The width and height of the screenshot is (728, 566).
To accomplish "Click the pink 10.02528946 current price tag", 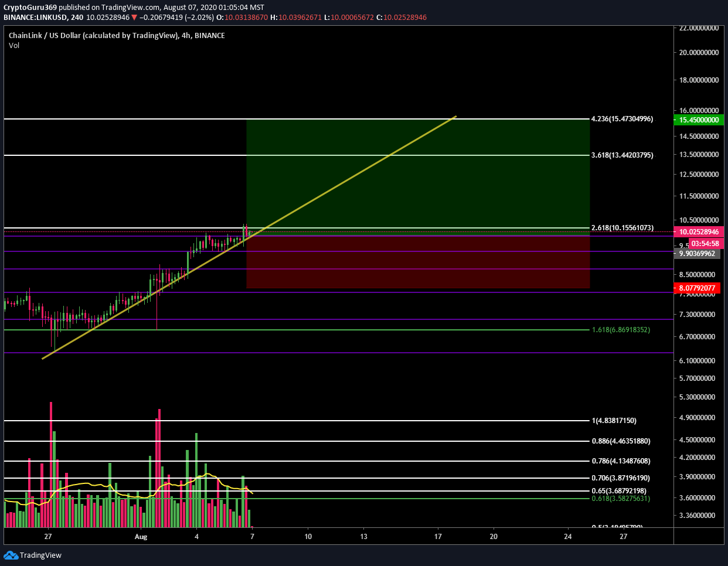I will (699, 232).
